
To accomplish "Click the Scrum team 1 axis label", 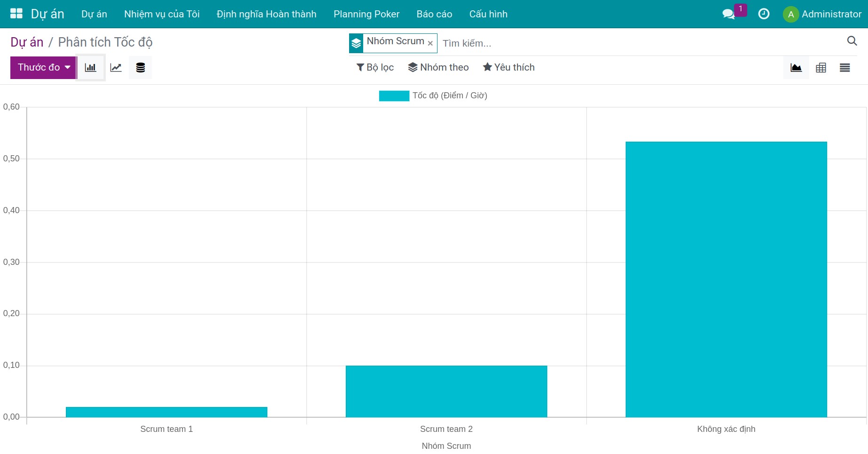I will 167,429.
